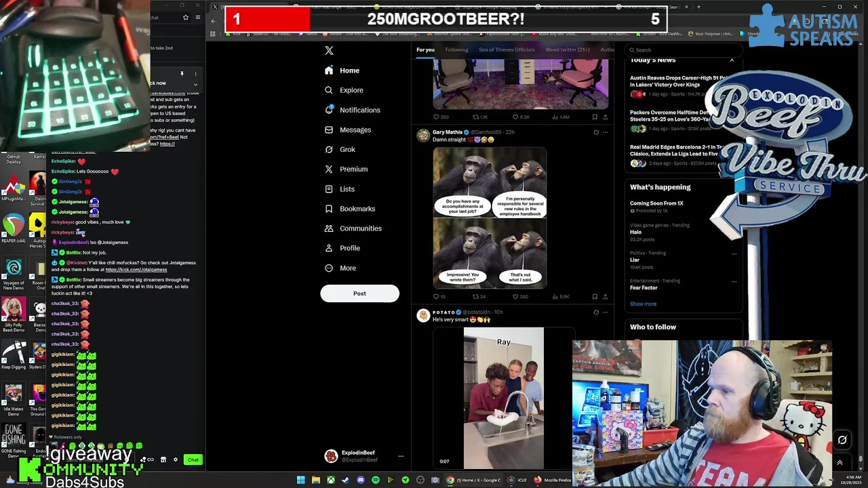Expand the More menu in the sidebar
This screenshot has width=868, height=488.
pos(340,268)
